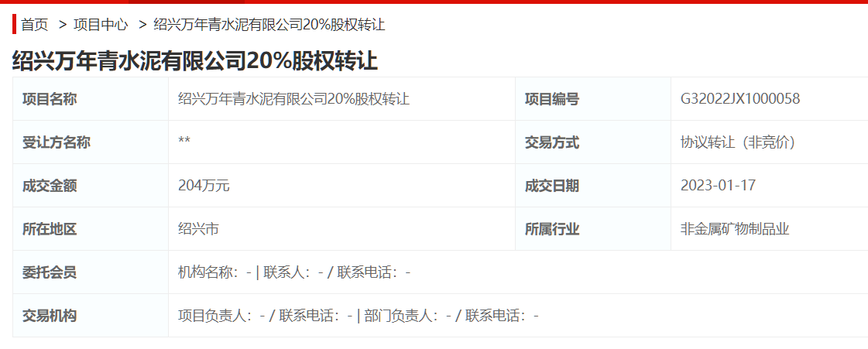
Task: Select the 委托会员 label cell
Action: point(50,272)
